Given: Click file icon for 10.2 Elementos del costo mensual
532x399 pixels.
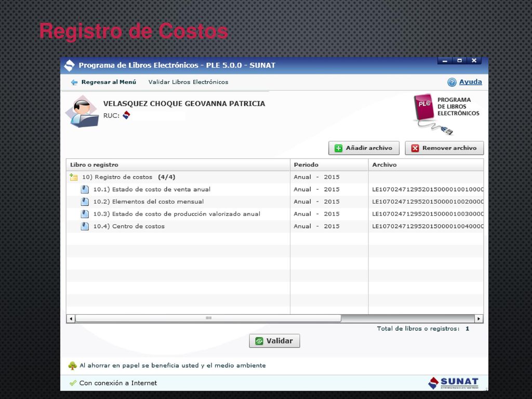Looking at the screenshot, I should point(85,202).
